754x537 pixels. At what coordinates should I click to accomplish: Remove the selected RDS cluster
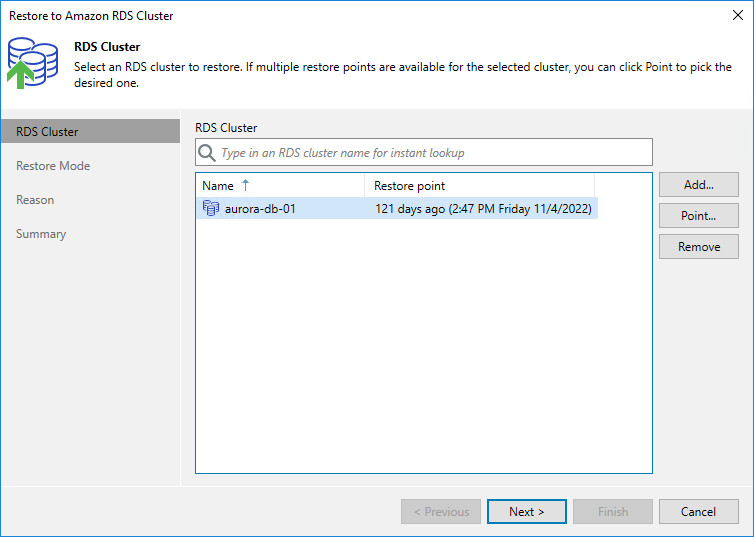pos(698,247)
